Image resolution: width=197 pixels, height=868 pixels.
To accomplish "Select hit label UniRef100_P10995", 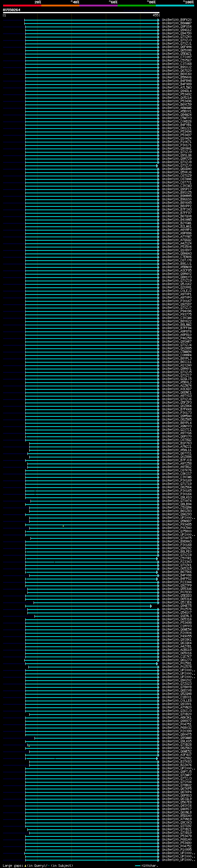I will click(177, 850).
